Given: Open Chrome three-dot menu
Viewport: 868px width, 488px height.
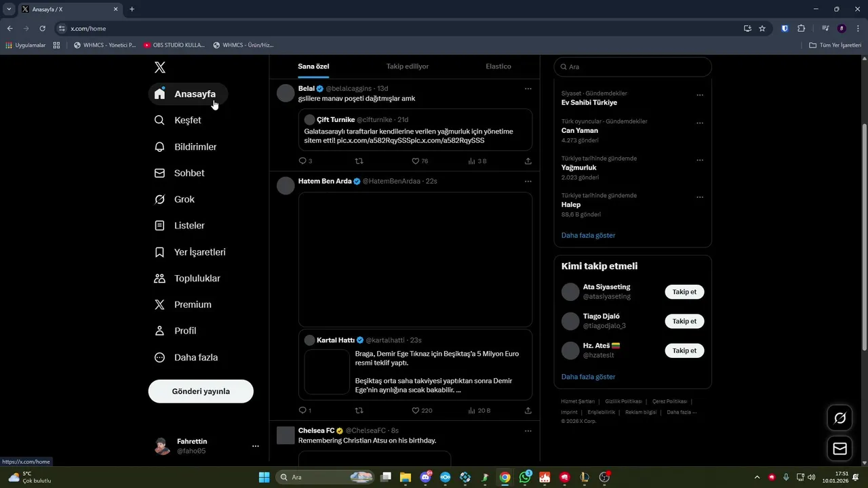Looking at the screenshot, I should point(858,28).
